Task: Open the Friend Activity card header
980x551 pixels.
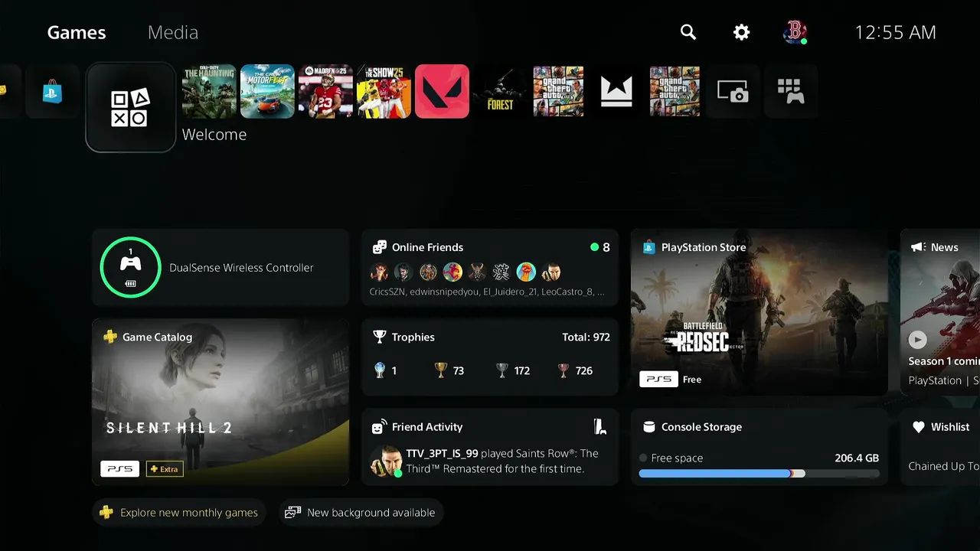Action: point(427,427)
